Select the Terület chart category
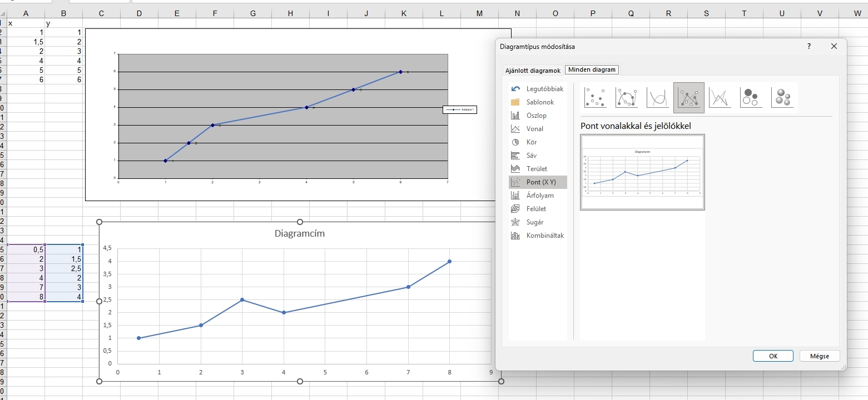Image resolution: width=868 pixels, height=400 pixels. click(538, 169)
